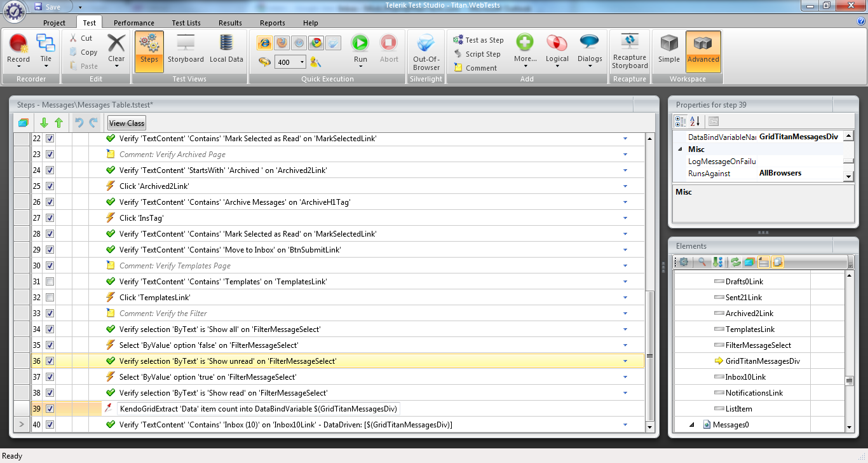The width and height of the screenshot is (868, 463).
Task: Select Safari browser for execution
Action: (299, 43)
